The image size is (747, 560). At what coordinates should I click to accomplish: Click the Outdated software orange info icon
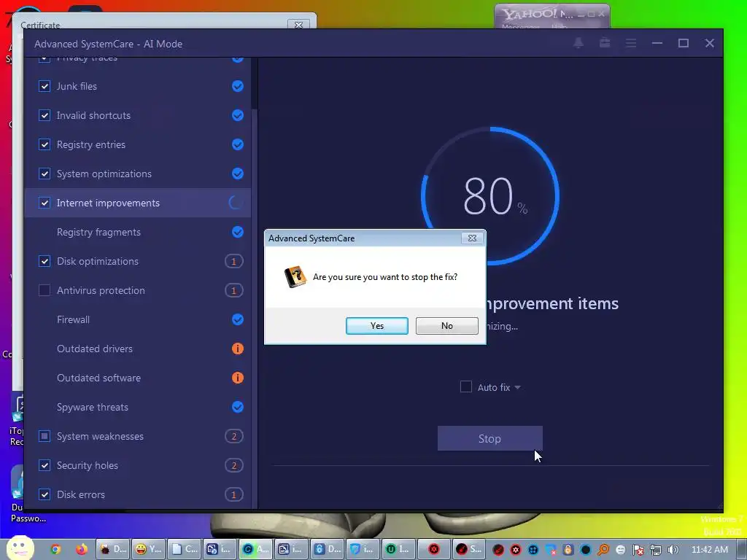pyautogui.click(x=237, y=378)
